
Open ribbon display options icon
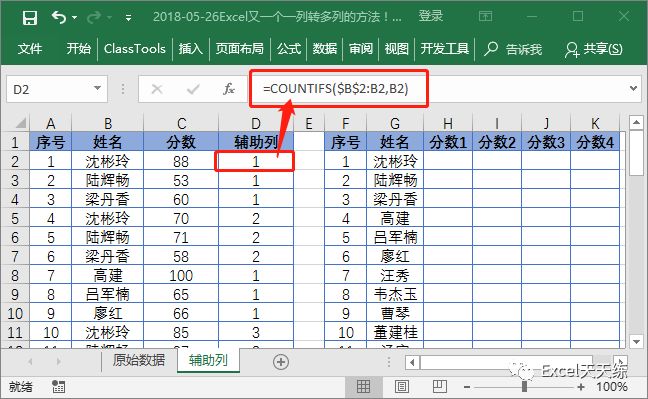click(485, 17)
